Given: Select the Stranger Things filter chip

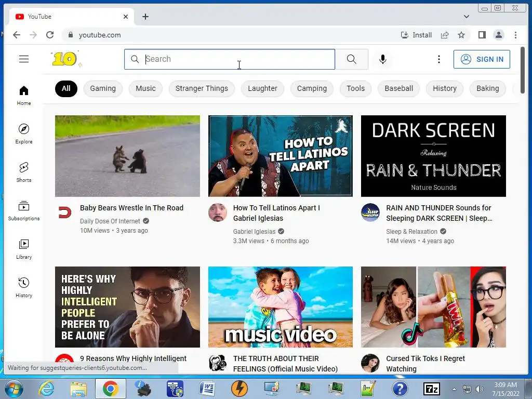Looking at the screenshot, I should [x=202, y=88].
